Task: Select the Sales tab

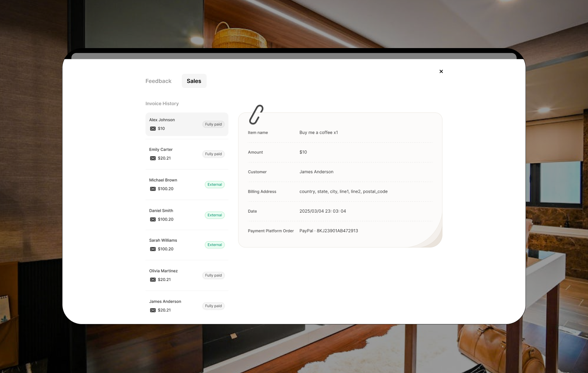Action: [x=194, y=81]
